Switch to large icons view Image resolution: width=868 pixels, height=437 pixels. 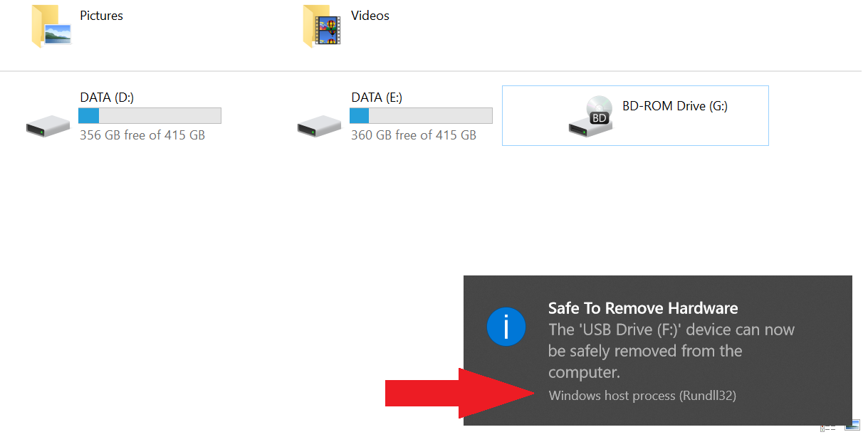click(x=852, y=427)
